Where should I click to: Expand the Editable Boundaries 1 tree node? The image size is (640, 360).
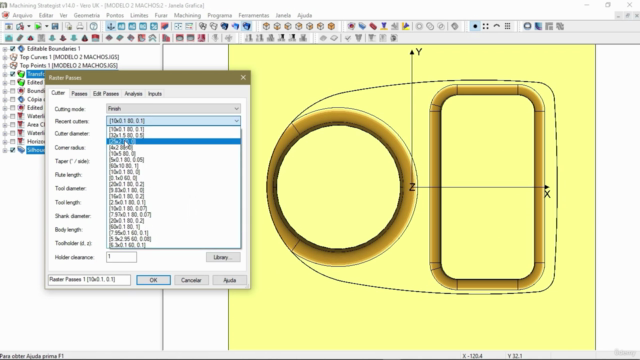5,49
